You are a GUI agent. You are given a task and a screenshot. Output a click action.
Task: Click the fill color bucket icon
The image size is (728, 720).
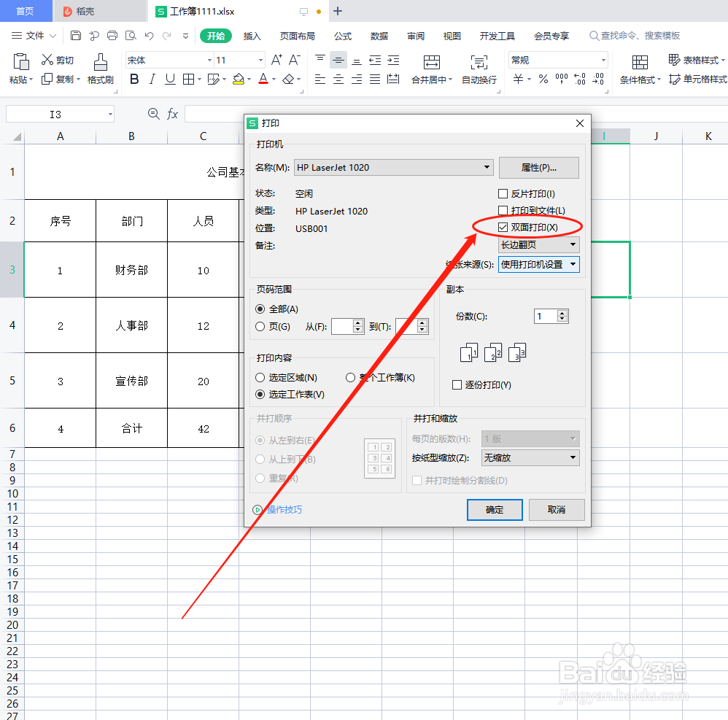(239, 80)
